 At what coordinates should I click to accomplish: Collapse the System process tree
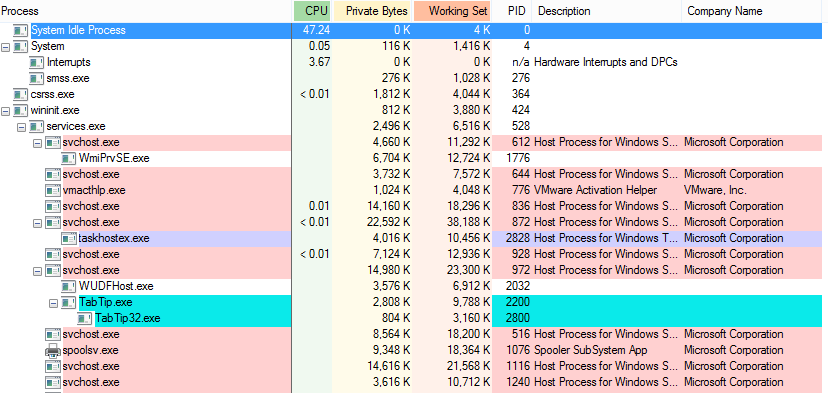coord(6,46)
